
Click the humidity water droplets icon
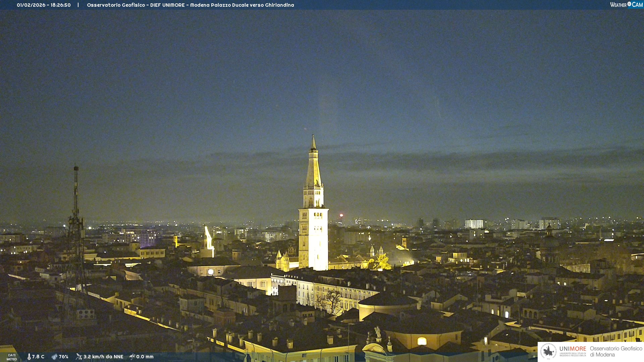tap(54, 357)
